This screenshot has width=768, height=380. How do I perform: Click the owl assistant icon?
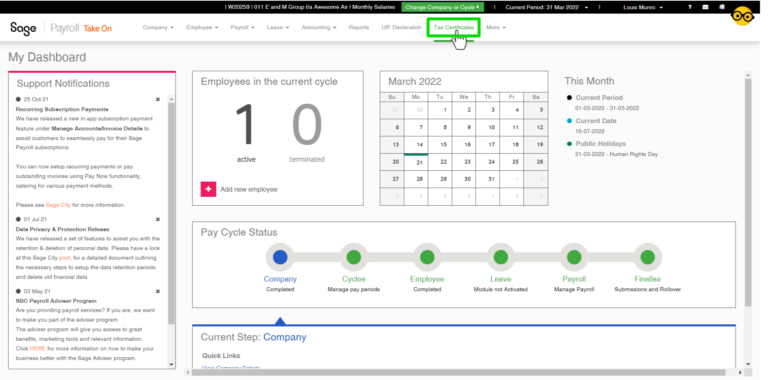point(743,16)
